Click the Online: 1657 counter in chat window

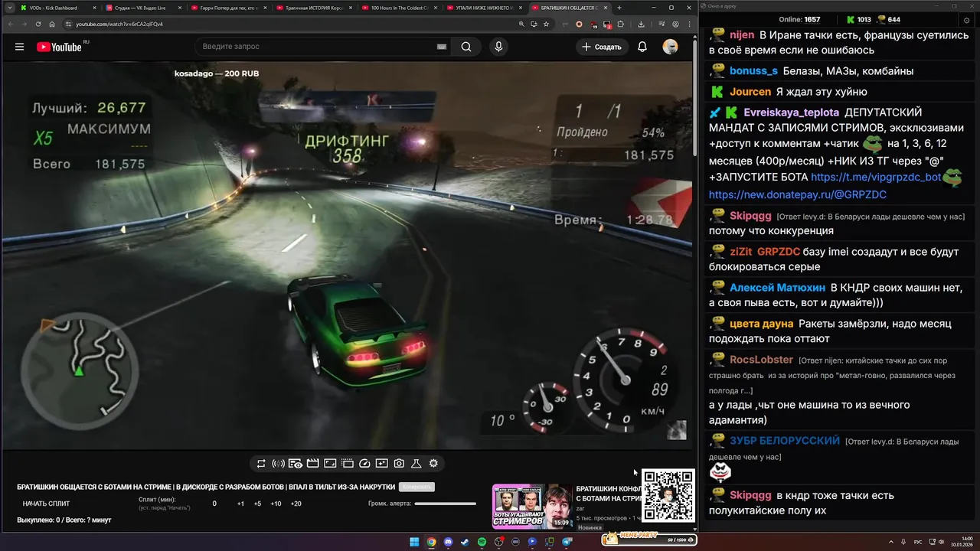point(799,19)
